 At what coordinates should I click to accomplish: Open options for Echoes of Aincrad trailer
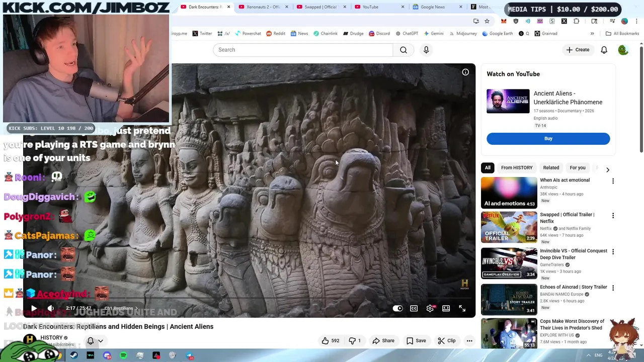(x=613, y=288)
